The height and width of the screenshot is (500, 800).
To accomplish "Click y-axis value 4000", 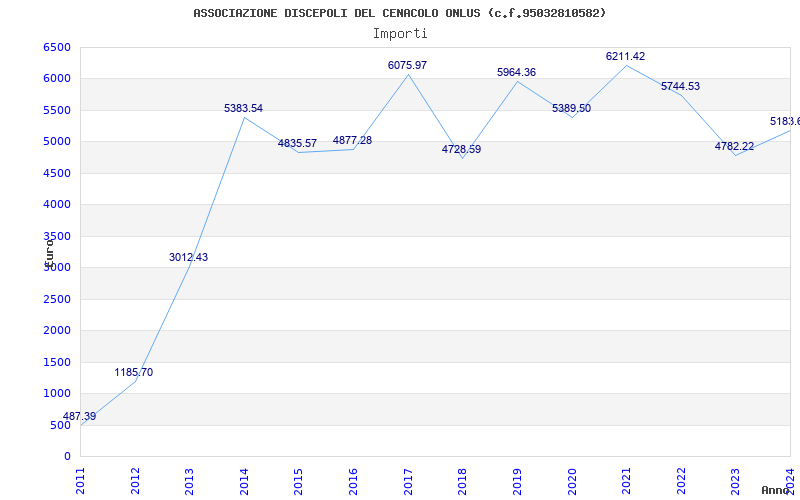I will point(57,204).
